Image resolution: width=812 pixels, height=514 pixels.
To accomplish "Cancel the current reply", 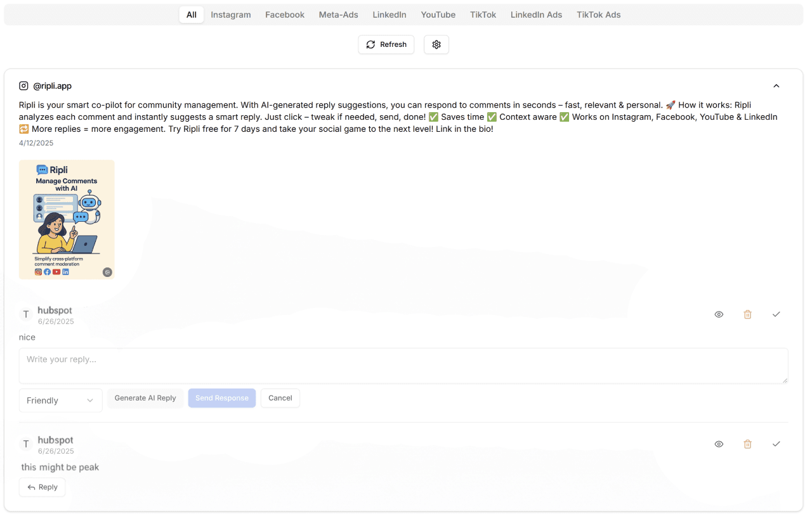I will point(280,398).
